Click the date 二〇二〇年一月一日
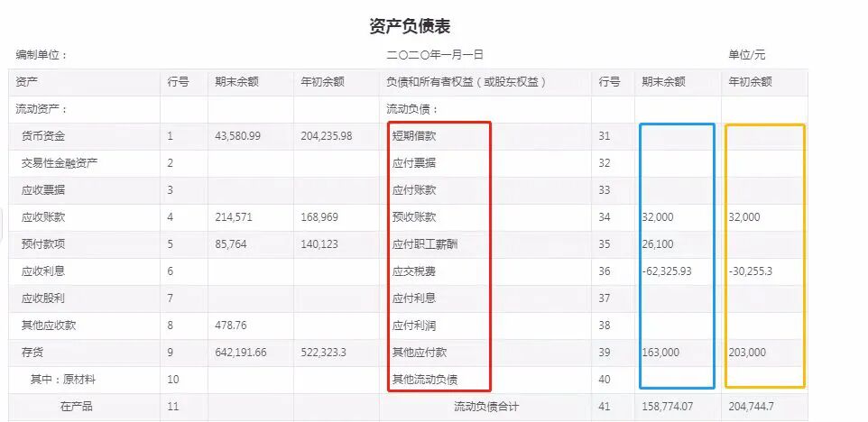The width and height of the screenshot is (868, 422). click(435, 54)
